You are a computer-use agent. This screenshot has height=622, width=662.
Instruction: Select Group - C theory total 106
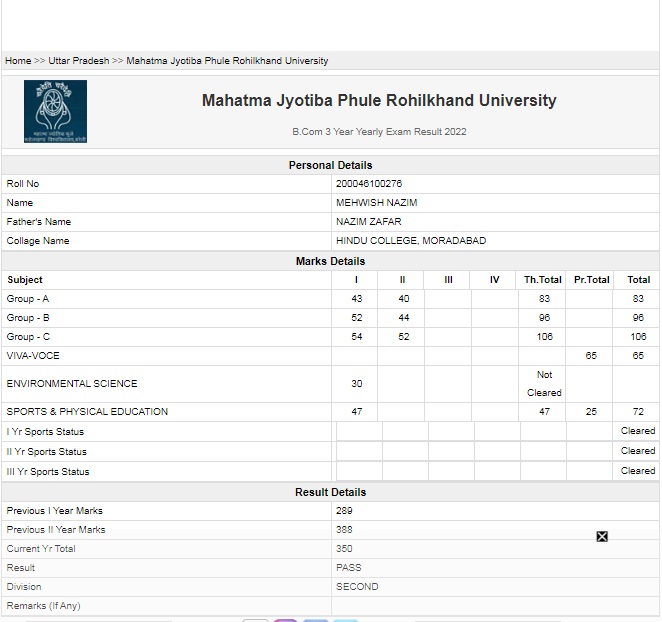click(x=545, y=337)
